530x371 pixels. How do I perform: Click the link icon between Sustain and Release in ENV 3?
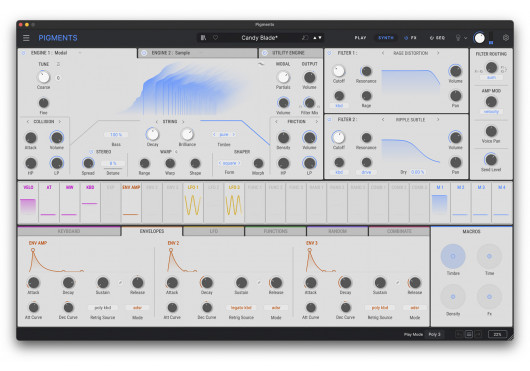tap(398, 282)
